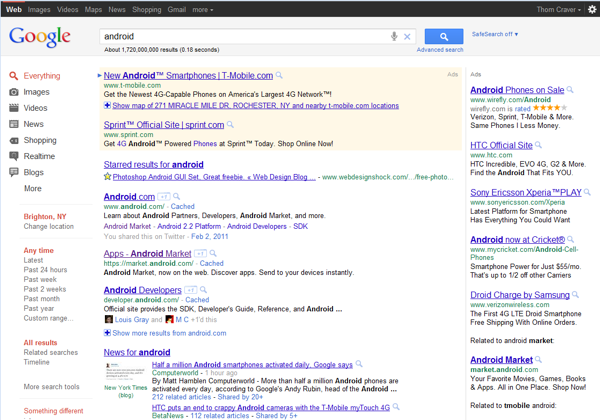Preview Sony Ericsson Xperia PLAY magnifier icon
The height and width of the screenshot is (420, 600).
pos(587,192)
